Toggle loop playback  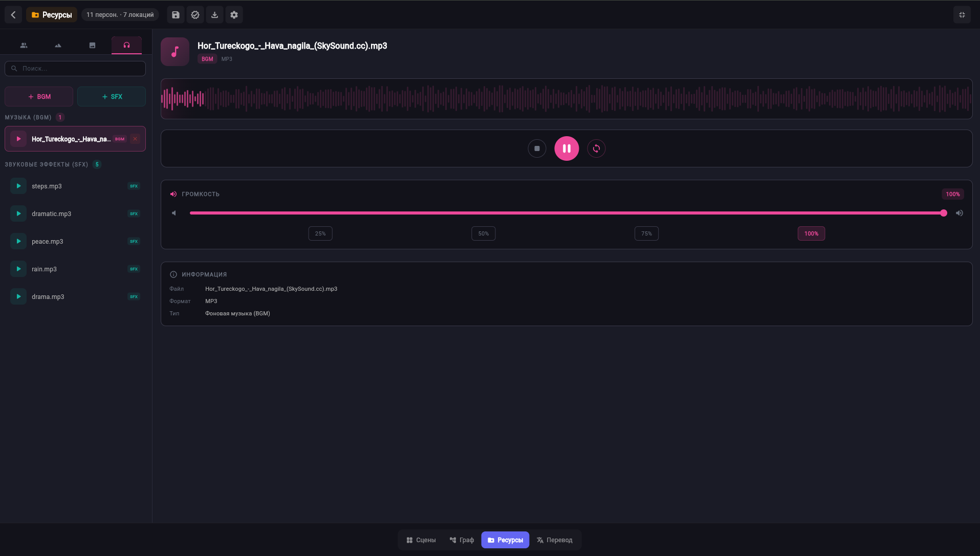(596, 148)
